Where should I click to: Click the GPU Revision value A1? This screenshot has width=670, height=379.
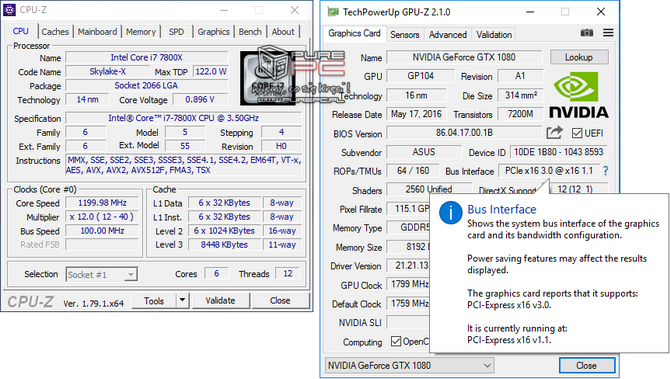(x=521, y=76)
